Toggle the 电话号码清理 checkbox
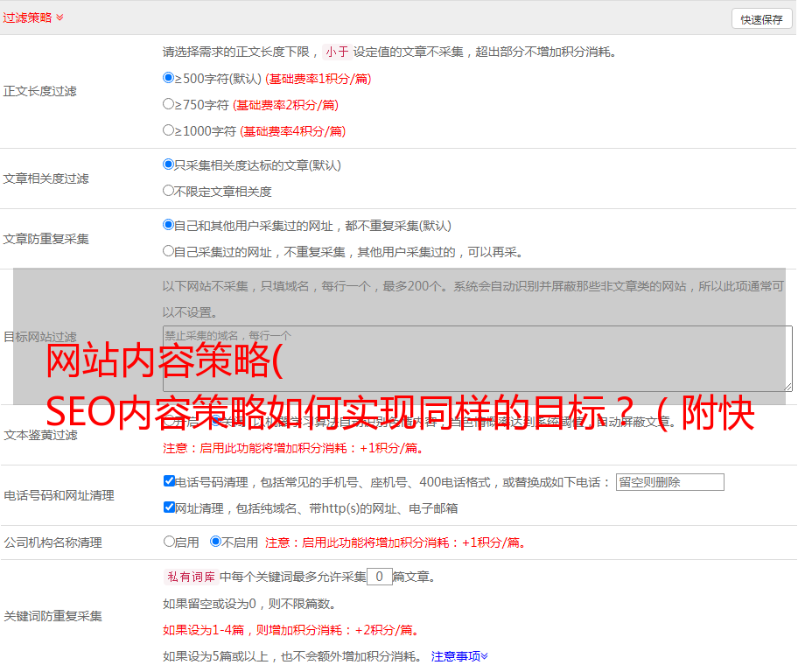 [169, 481]
